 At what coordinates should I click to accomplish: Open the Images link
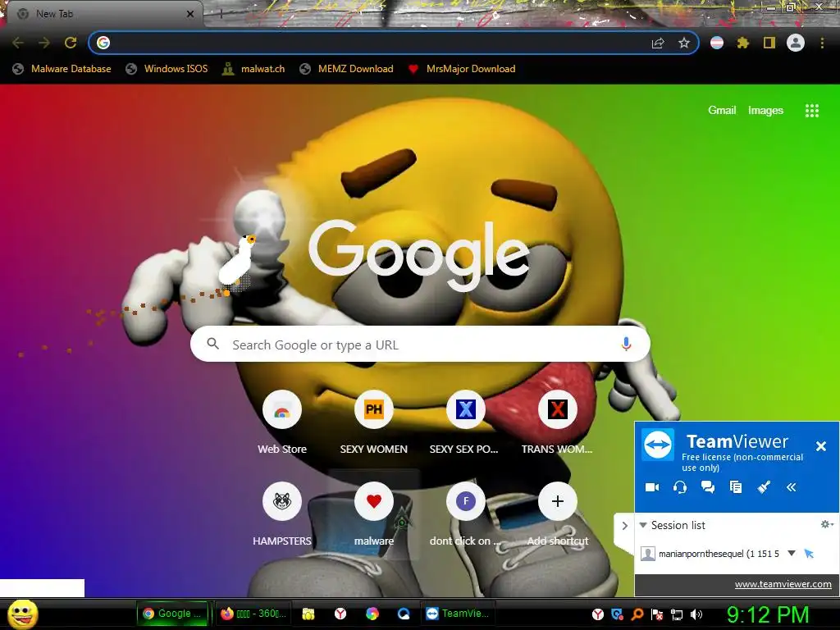click(765, 111)
